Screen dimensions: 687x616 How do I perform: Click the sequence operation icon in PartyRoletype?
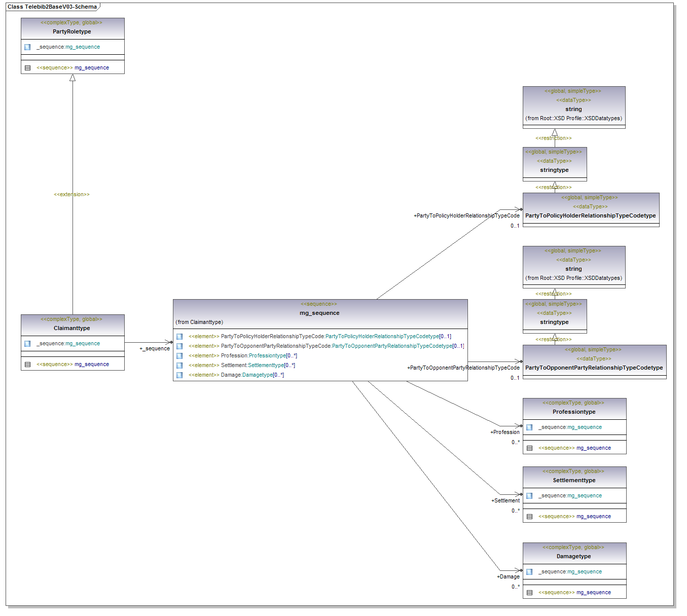[x=27, y=68]
